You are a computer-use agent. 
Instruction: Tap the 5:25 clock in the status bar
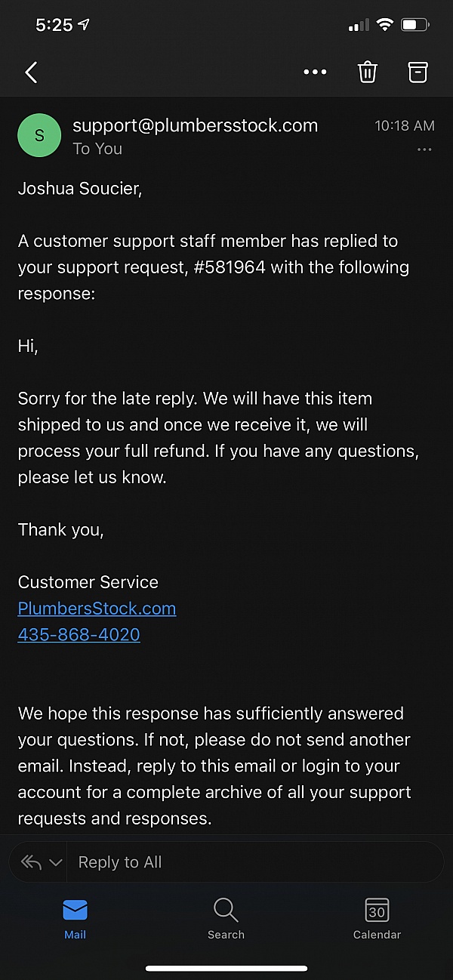pos(54,25)
